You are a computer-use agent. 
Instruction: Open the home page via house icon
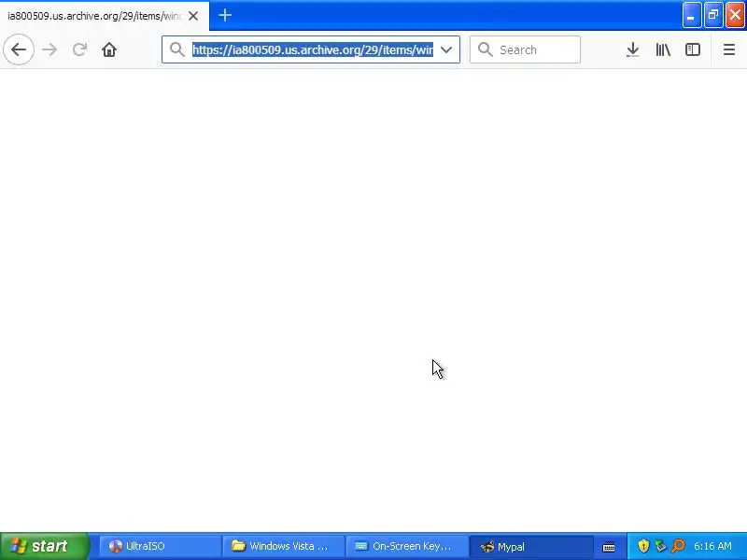[109, 49]
